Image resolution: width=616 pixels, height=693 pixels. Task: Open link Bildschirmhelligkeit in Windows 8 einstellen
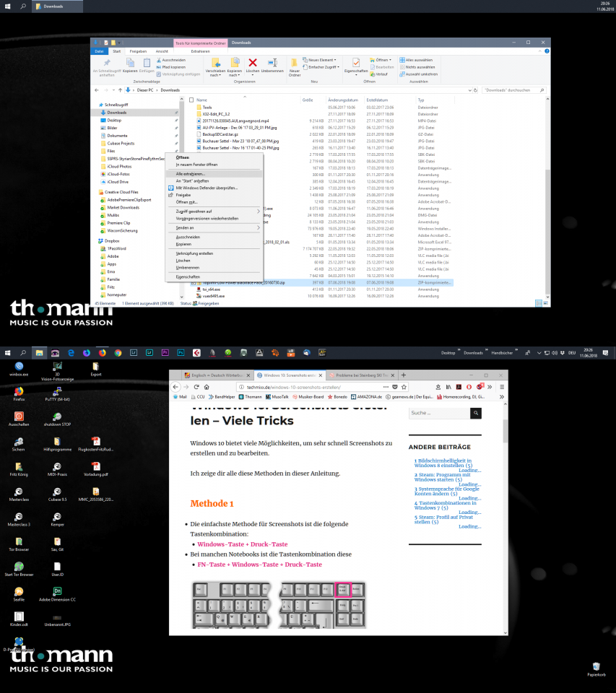[443, 463]
